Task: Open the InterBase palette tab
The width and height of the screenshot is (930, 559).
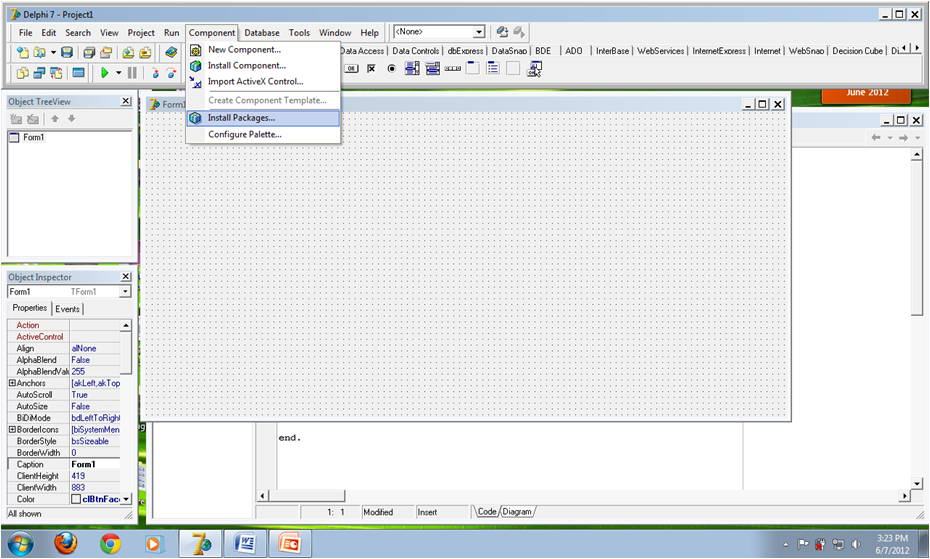Action: [x=612, y=51]
